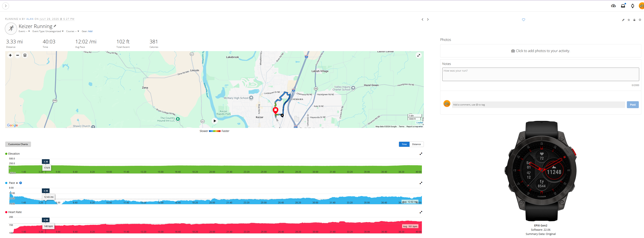Switch charts to Distance mode
This screenshot has width=644, height=238.
(417, 144)
